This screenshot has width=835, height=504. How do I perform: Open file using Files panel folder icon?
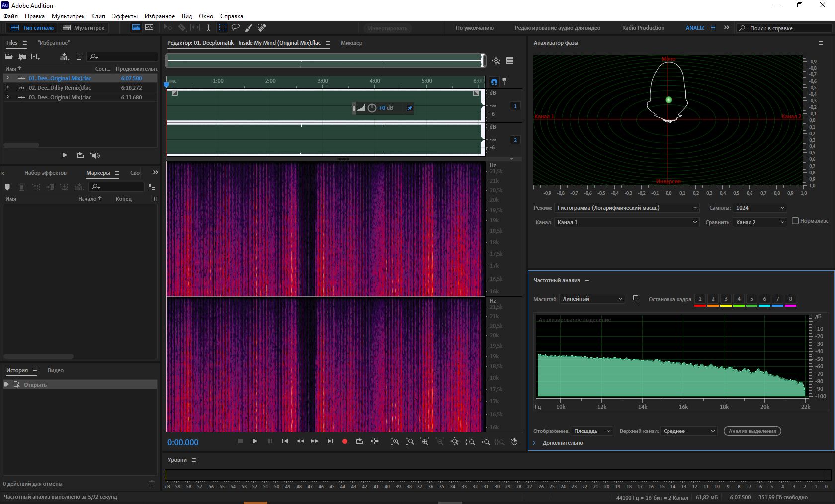[9, 57]
